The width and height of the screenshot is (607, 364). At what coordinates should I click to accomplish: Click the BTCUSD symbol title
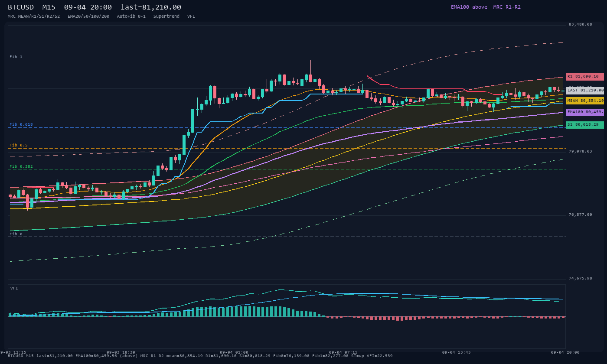coord(21,7)
